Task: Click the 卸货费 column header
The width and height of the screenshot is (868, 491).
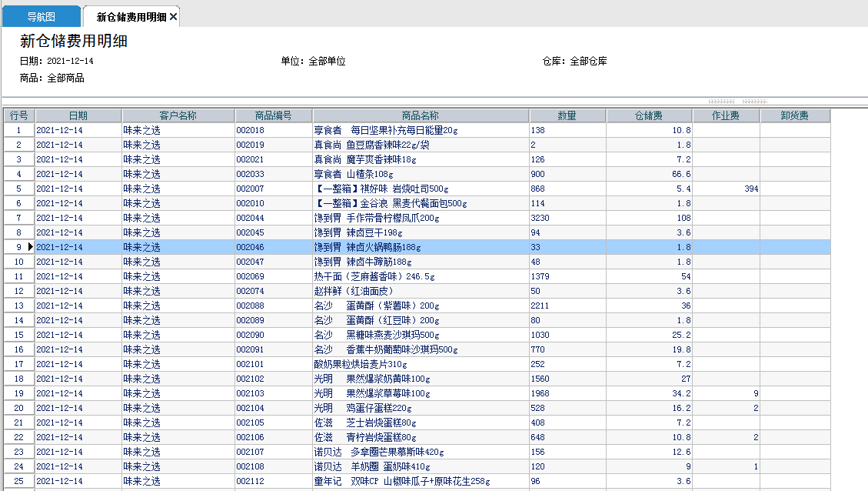Action: click(794, 115)
